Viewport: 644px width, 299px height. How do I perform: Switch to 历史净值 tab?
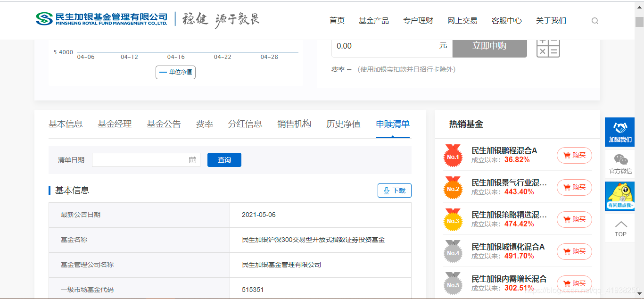pos(343,124)
